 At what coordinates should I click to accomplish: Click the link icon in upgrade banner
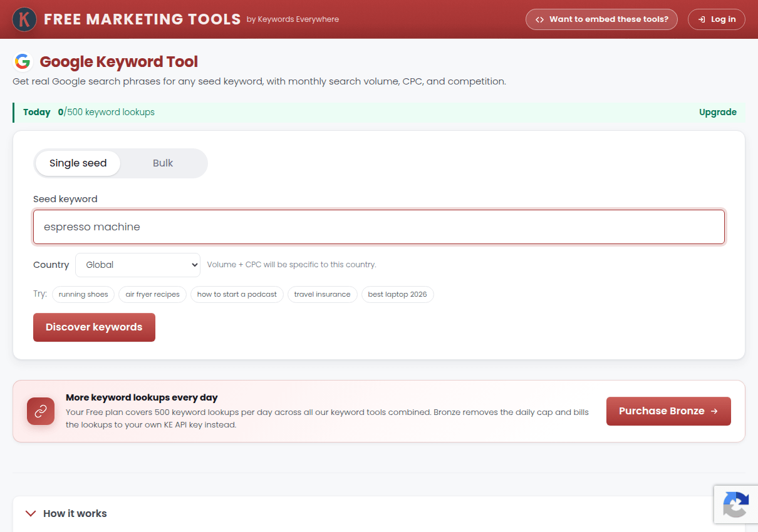tap(41, 411)
